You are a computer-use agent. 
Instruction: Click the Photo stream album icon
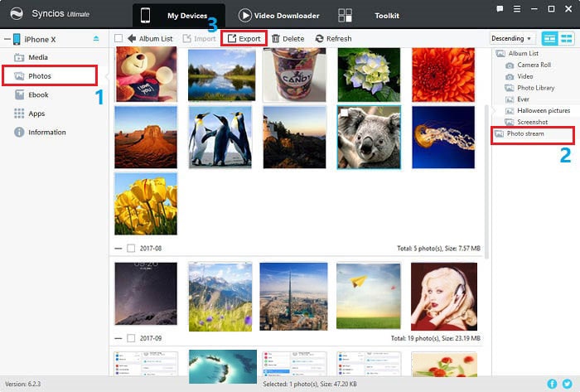500,133
